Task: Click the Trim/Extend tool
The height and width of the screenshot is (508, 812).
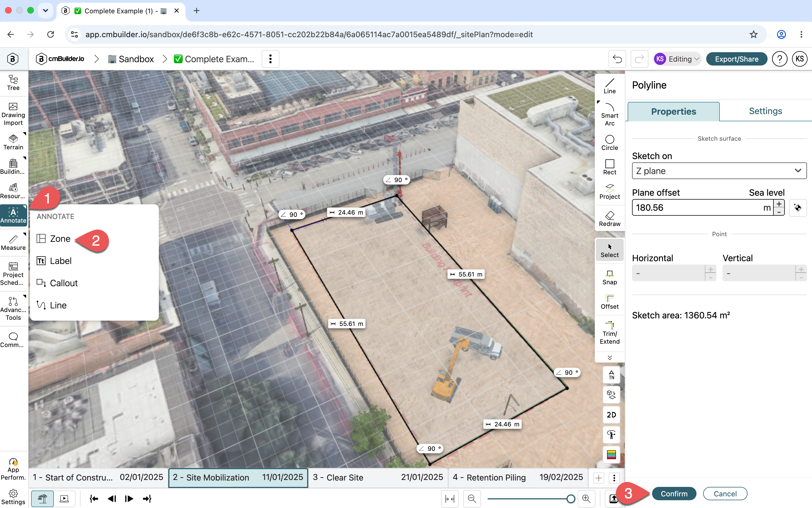Action: click(610, 333)
